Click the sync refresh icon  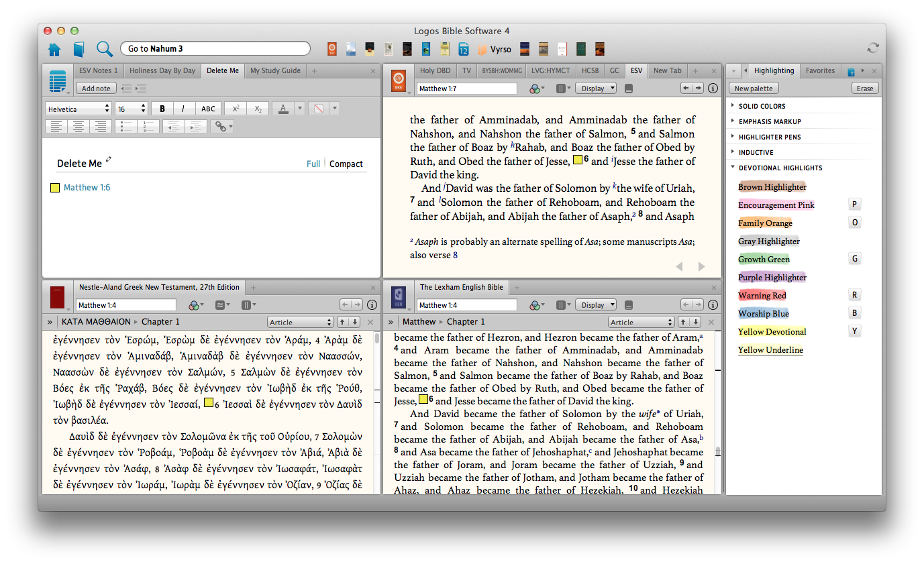[873, 48]
